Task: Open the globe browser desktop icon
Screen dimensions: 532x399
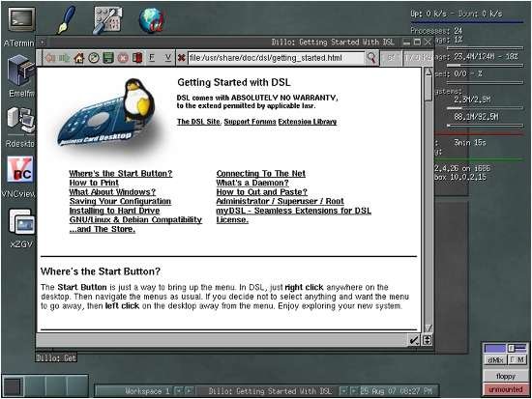Action: coord(152,20)
